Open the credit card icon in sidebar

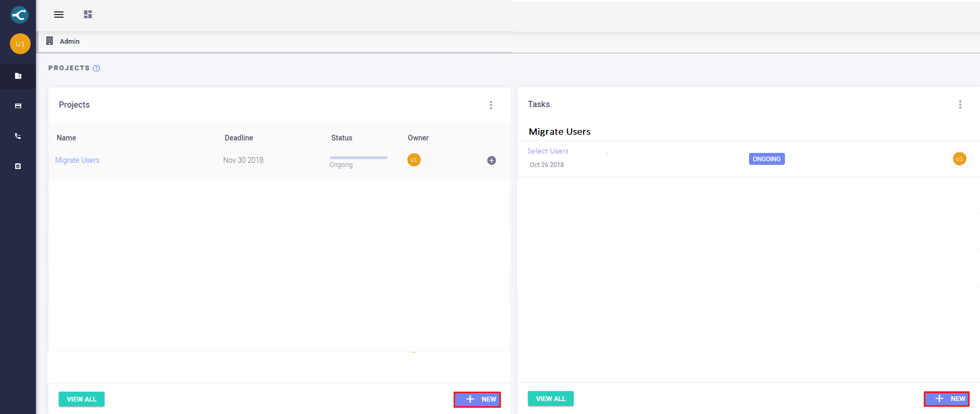click(x=18, y=106)
